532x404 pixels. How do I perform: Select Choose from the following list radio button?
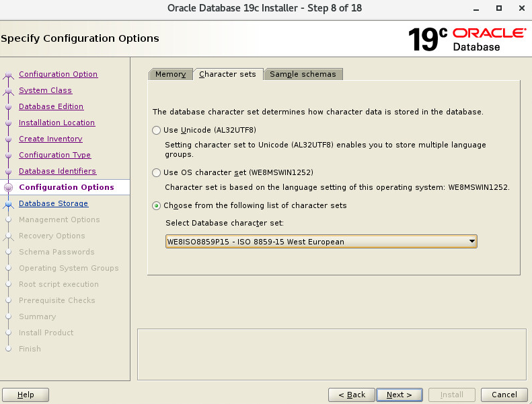[156, 205]
